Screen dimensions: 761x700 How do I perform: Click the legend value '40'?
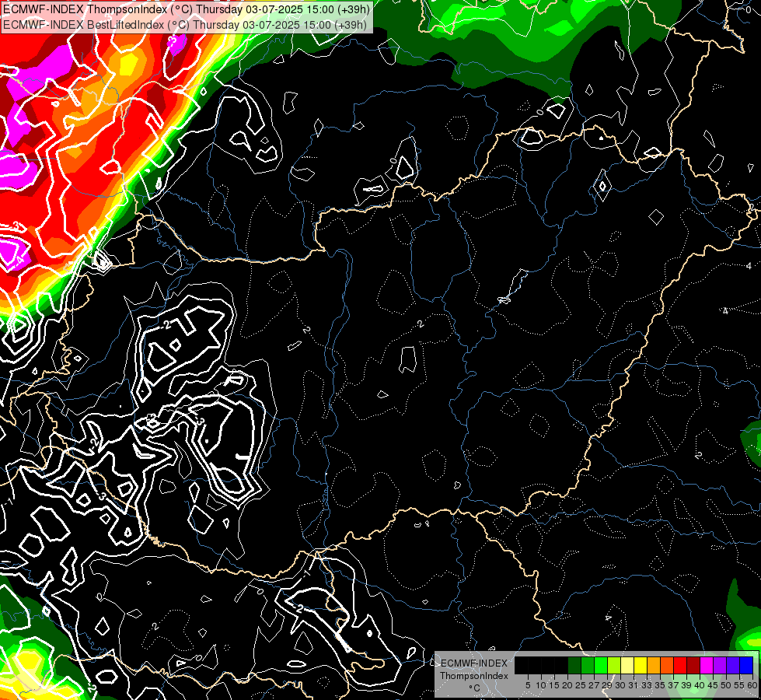click(699, 685)
